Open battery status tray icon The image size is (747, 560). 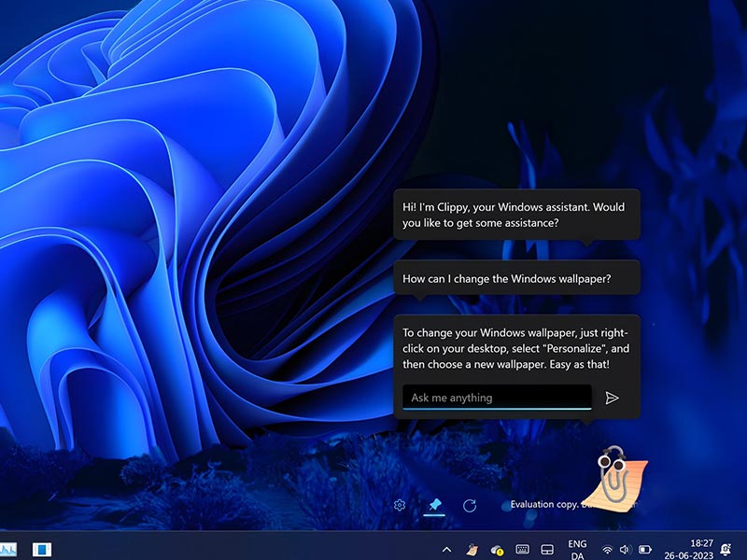tap(644, 550)
